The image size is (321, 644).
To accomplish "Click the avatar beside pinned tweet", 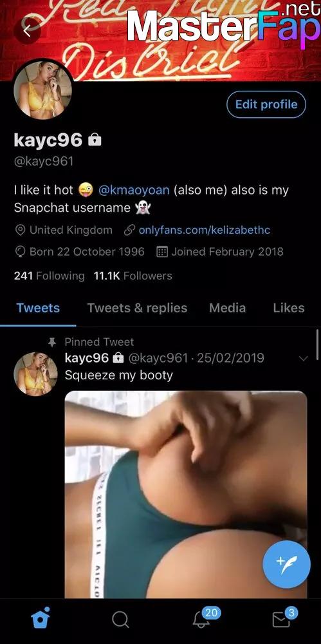I will 36,374.
